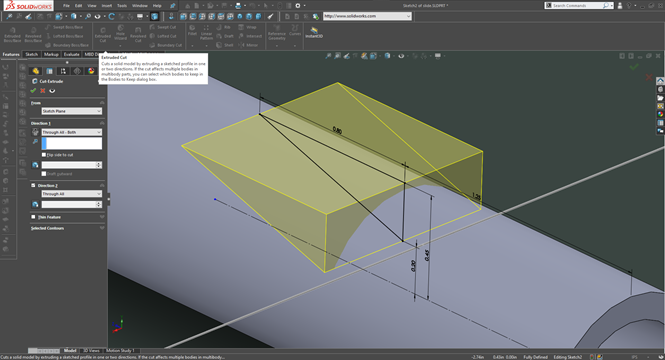Click the 0.45 dimension text

[427, 255]
